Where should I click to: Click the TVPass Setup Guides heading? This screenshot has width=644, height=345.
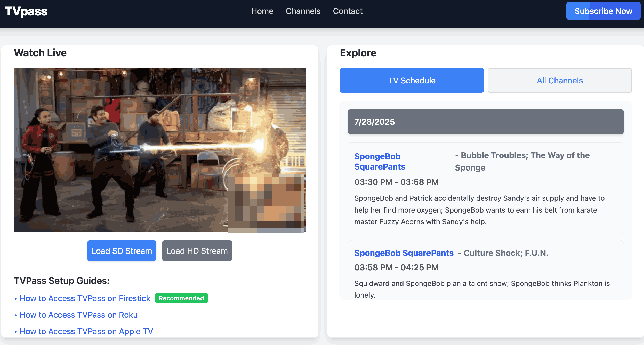click(62, 281)
